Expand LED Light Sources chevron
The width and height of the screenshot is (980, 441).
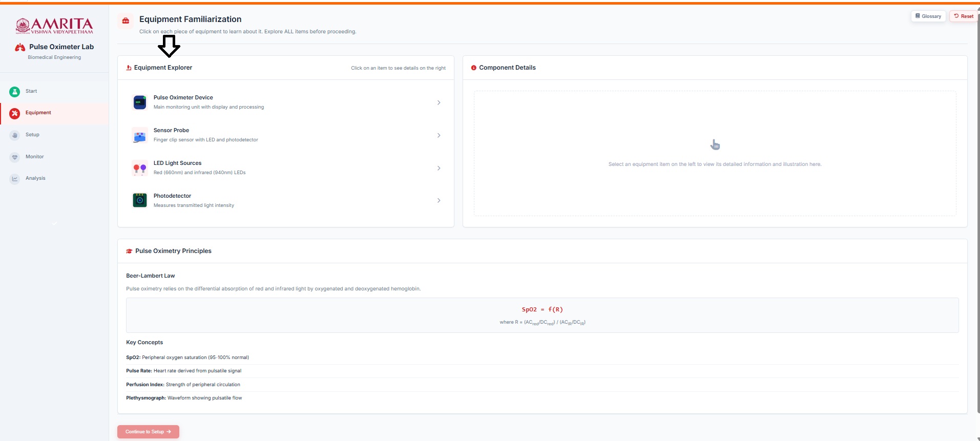[439, 168]
